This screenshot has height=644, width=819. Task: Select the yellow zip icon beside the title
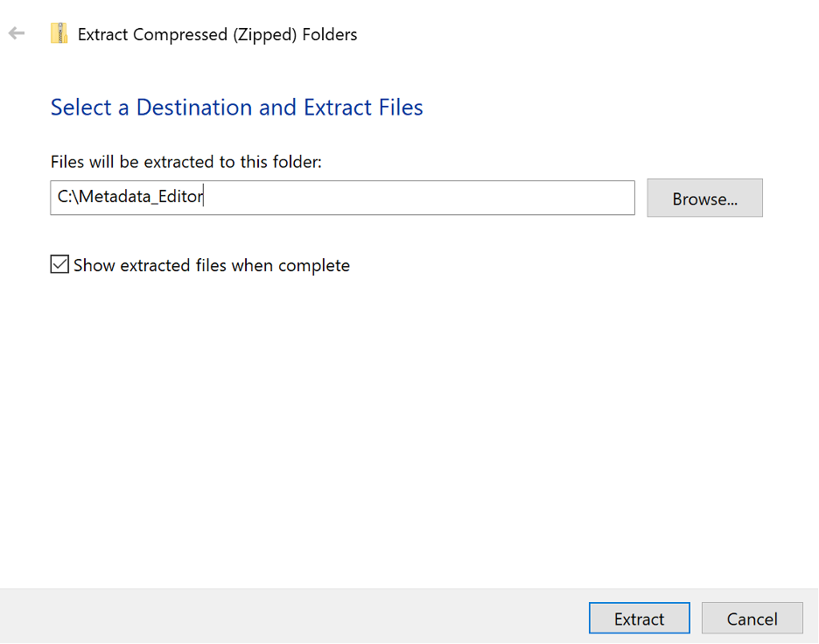59,32
